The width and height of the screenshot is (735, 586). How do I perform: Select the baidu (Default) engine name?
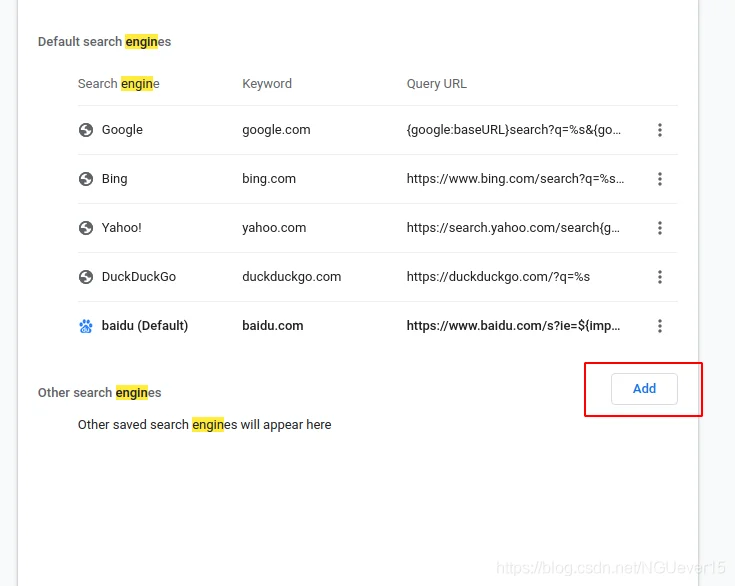click(x=145, y=326)
